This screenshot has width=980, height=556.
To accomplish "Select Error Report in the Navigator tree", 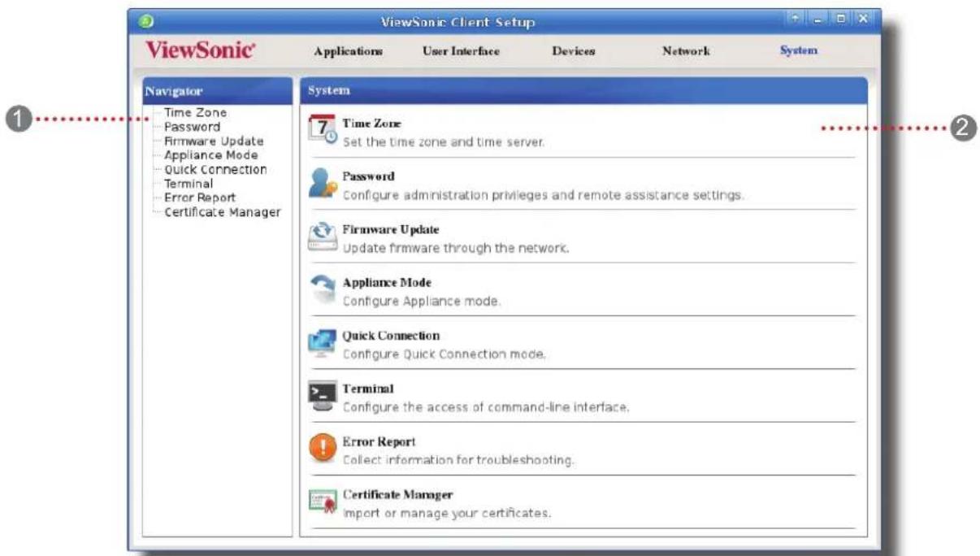I will [x=200, y=198].
